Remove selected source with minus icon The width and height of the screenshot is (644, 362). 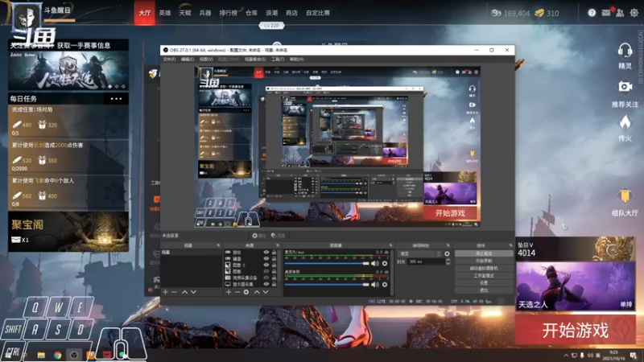coord(237,292)
